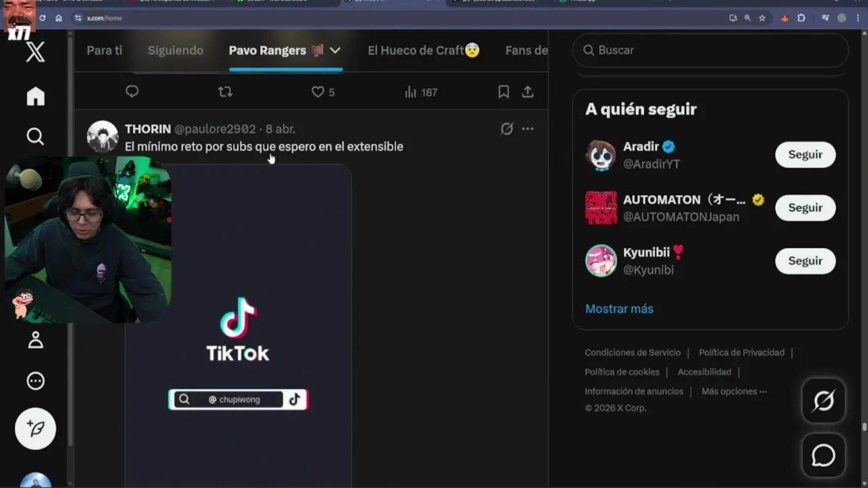Open the browser three-dot menu

[x=857, y=18]
